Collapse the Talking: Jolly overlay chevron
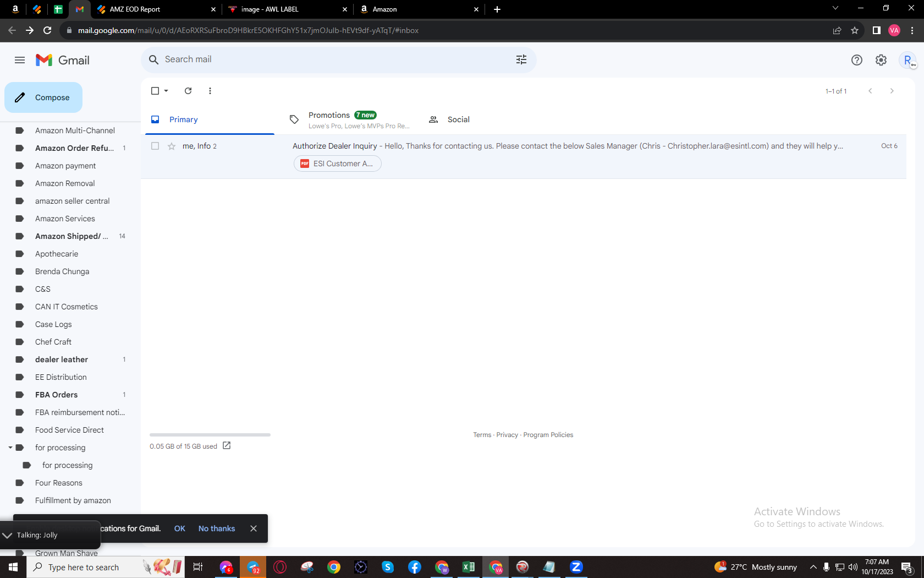This screenshot has height=578, width=924. (7, 535)
